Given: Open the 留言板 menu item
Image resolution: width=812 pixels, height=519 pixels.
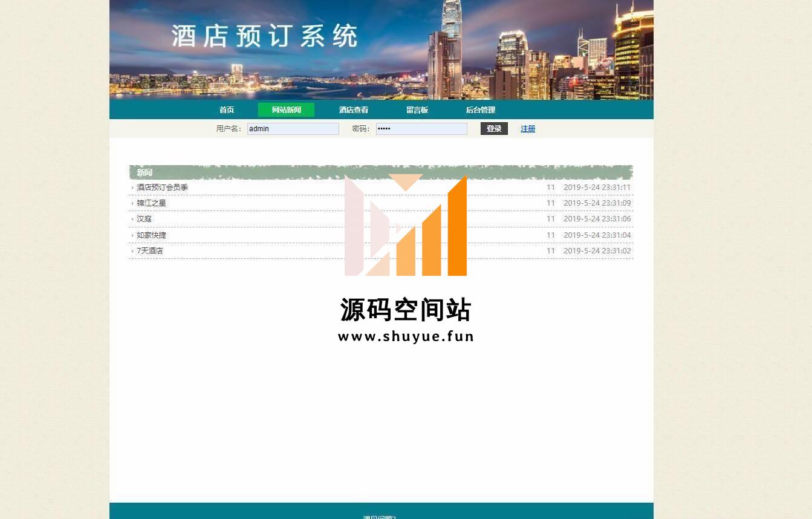Looking at the screenshot, I should click(417, 110).
